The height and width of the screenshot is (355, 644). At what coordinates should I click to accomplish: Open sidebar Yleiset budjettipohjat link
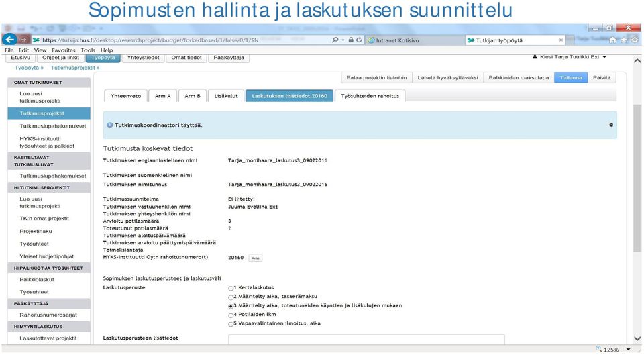47,256
